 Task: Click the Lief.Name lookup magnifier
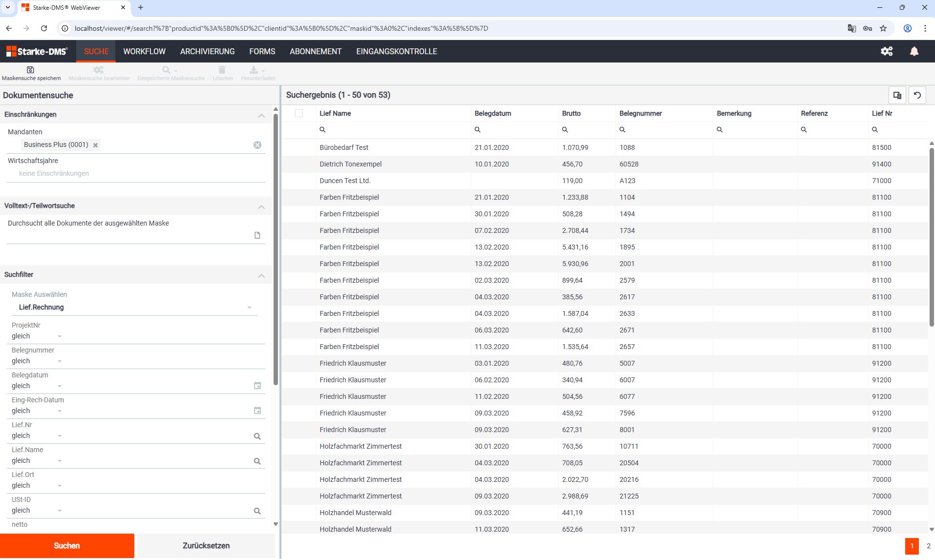click(257, 461)
